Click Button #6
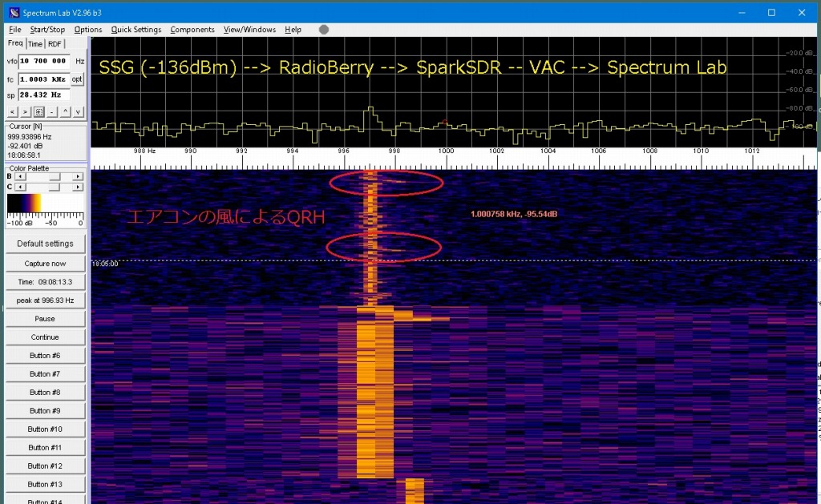Image resolution: width=821 pixels, height=504 pixels. click(x=45, y=356)
